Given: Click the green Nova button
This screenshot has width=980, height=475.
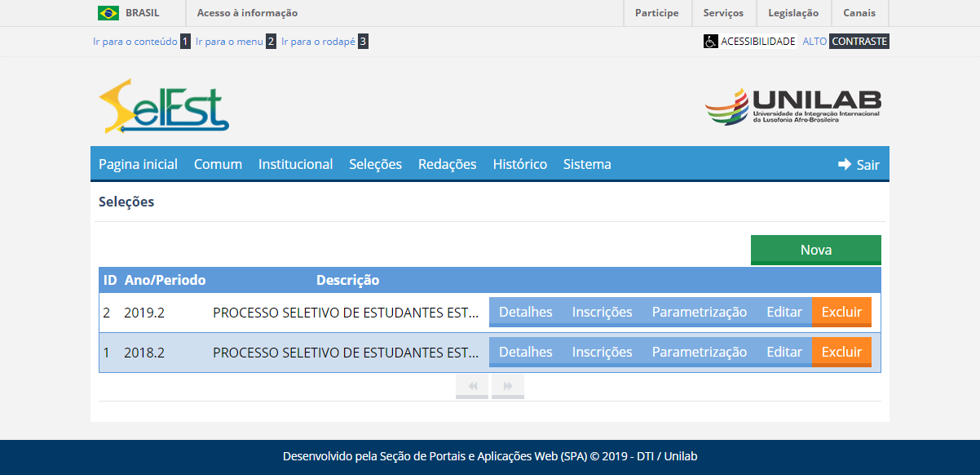Looking at the screenshot, I should pos(815,249).
